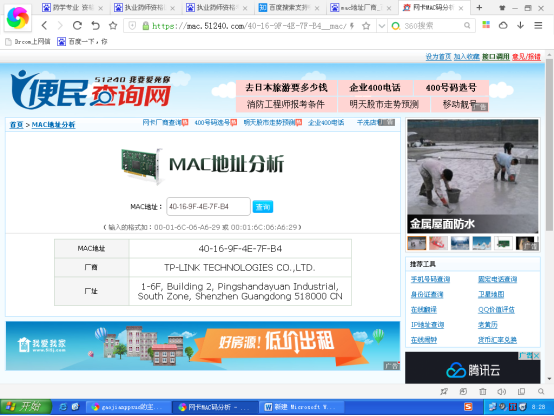
Task: Open the colorful apps grid icon
Action: [486, 25]
